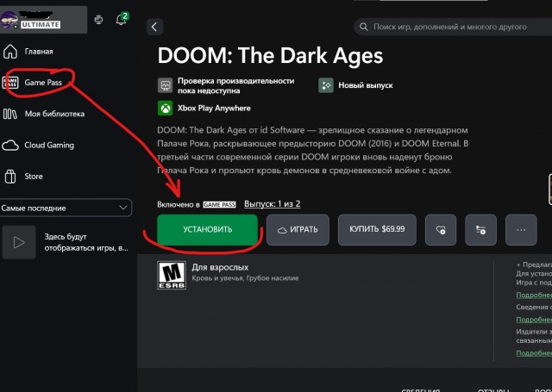Screen dimensions: 552x392
Task: Open the notifications bell
Action: [122, 19]
